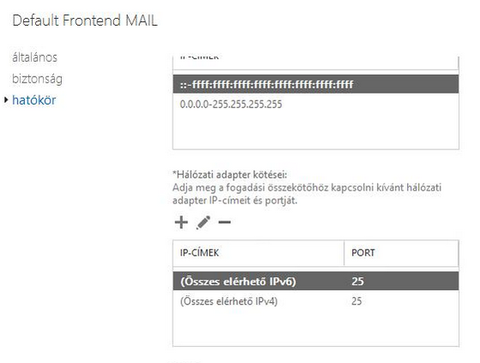Screen dimensions: 480x363
Task: Open the biztonság settings tab
Action: tap(37, 79)
